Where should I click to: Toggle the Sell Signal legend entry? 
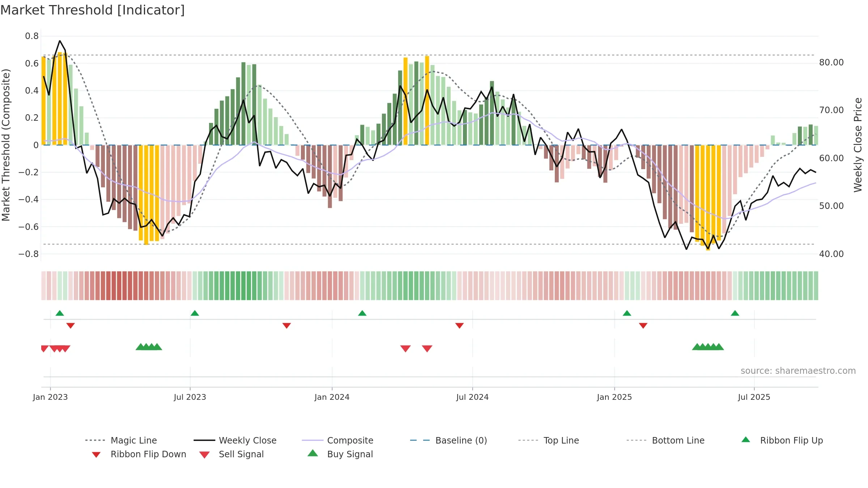pyautogui.click(x=231, y=454)
